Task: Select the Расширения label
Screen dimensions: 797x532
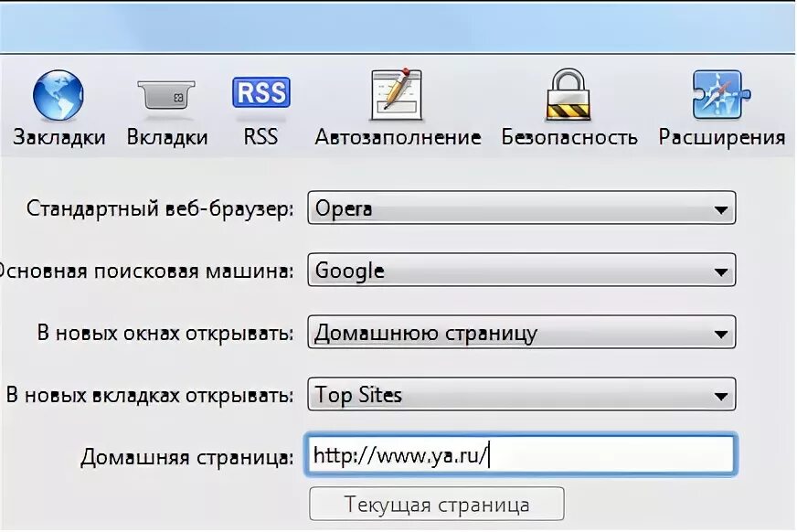Action: point(722,137)
